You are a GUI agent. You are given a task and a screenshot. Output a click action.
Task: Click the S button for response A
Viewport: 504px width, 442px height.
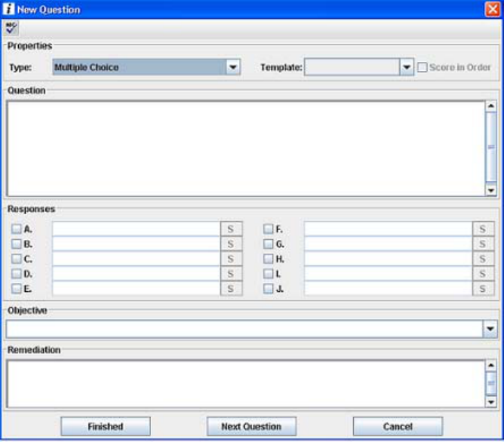coord(231,229)
